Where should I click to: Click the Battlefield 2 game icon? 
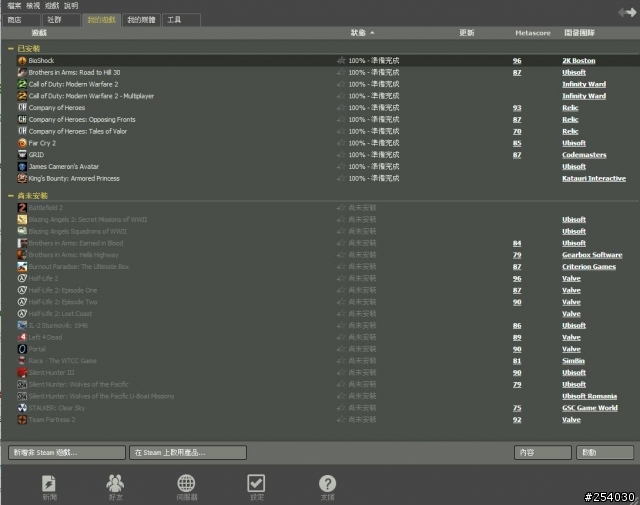pyautogui.click(x=22, y=208)
